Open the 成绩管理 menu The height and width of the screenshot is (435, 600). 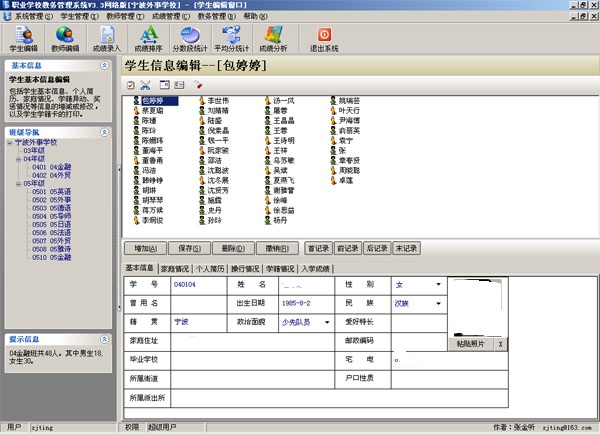pos(171,16)
